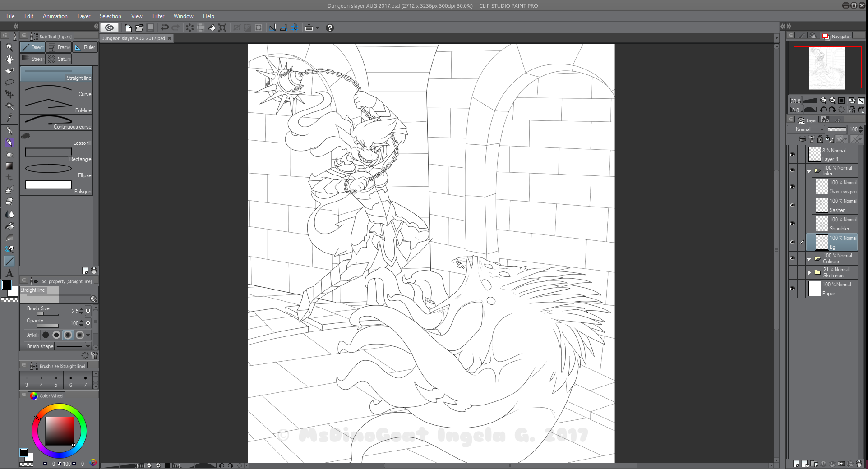The width and height of the screenshot is (868, 469).
Task: Open the Normal blending mode dropdown
Action: (x=809, y=129)
